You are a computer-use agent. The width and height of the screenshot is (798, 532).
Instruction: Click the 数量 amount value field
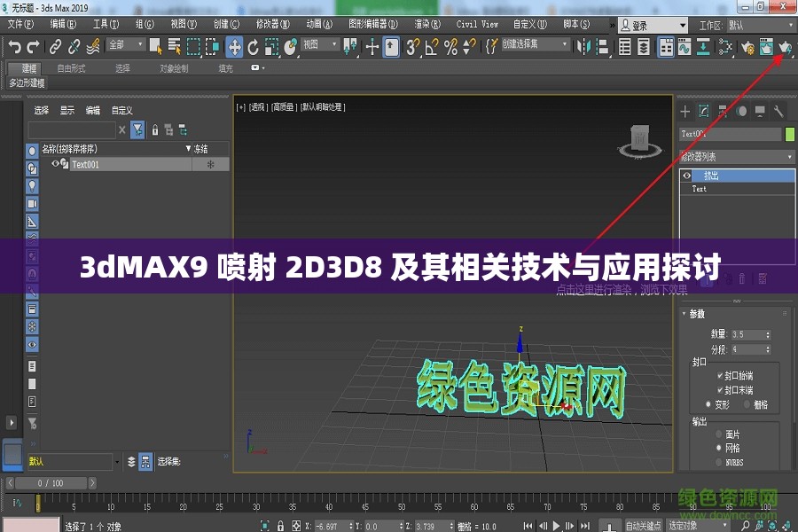(x=747, y=334)
